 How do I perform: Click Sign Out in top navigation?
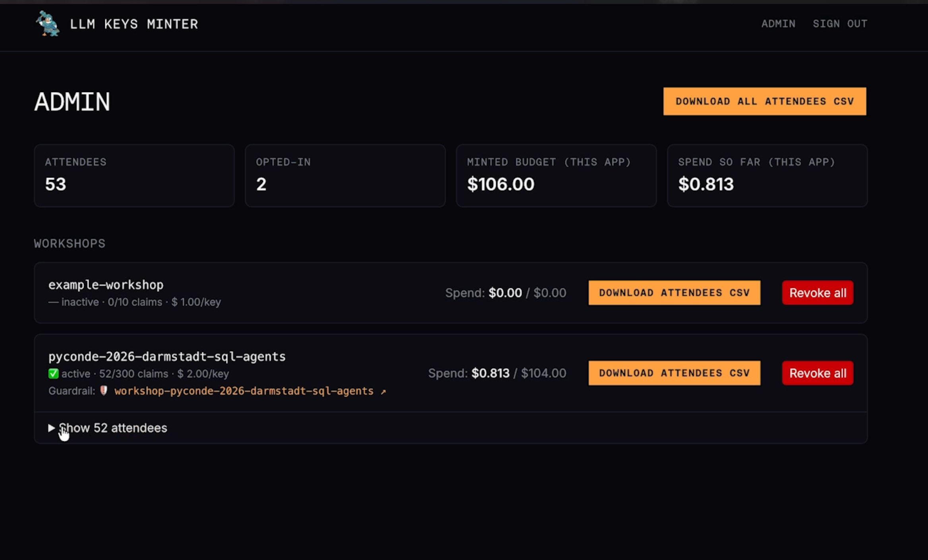pos(840,24)
